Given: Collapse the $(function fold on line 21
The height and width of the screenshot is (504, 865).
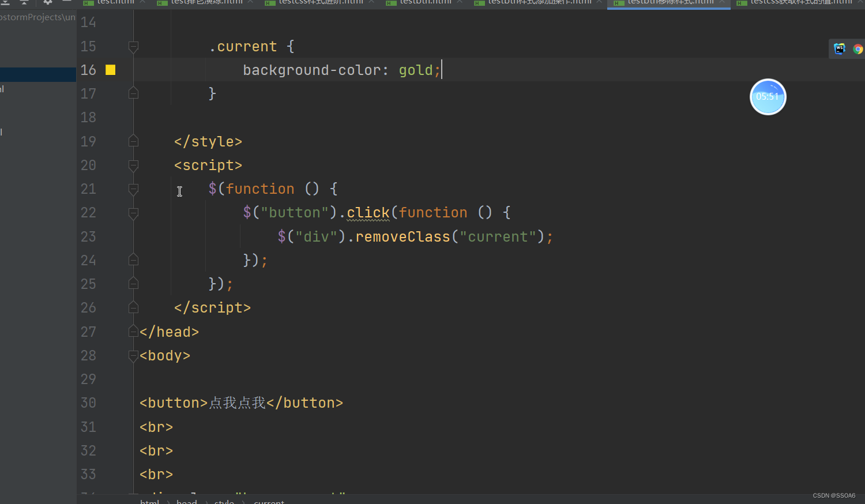Looking at the screenshot, I should (133, 189).
